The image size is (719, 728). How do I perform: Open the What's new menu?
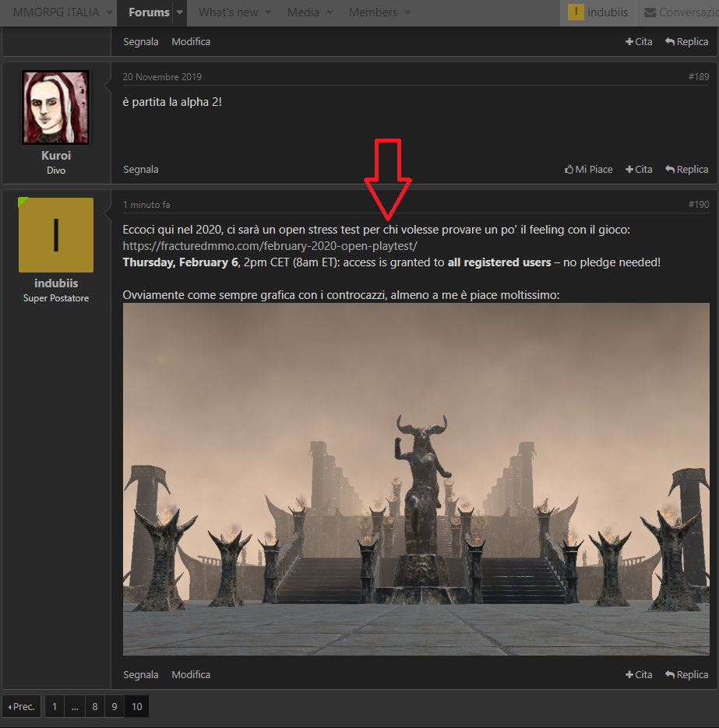tap(228, 12)
